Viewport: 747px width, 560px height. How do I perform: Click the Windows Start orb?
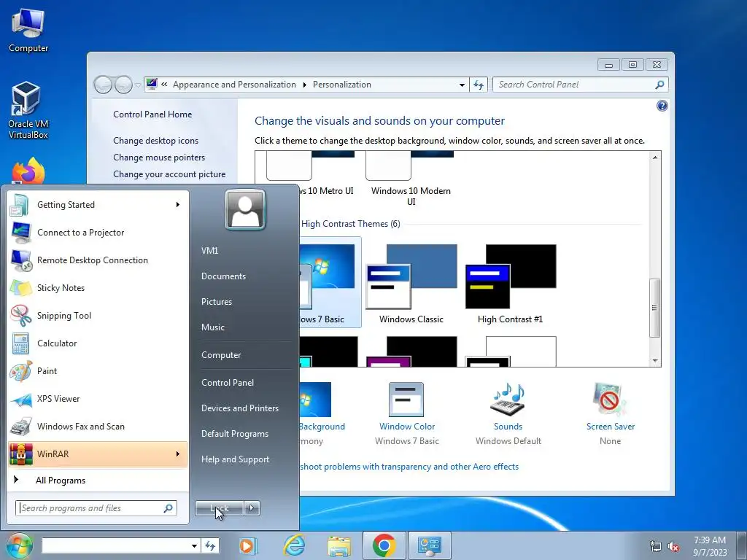(19, 545)
